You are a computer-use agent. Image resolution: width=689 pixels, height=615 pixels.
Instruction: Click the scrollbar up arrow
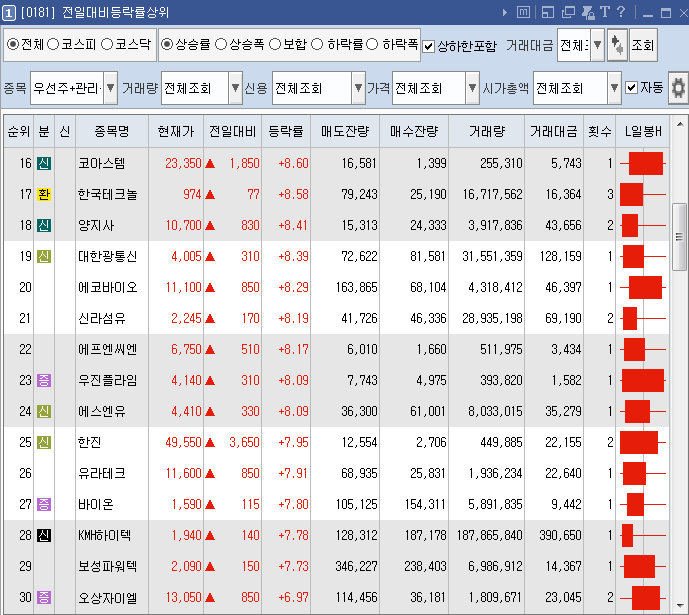[x=680, y=125]
